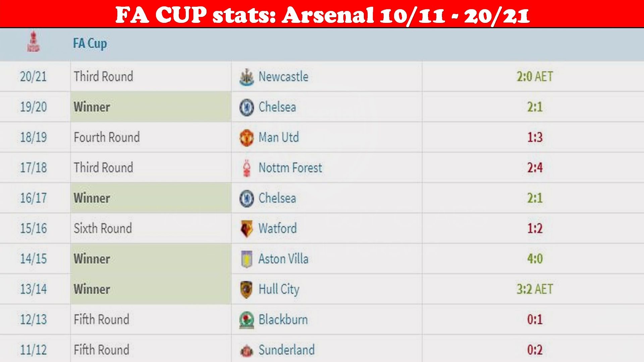This screenshot has width=644, height=362.
Task: Click the Sunderland club crest
Action: point(247,351)
